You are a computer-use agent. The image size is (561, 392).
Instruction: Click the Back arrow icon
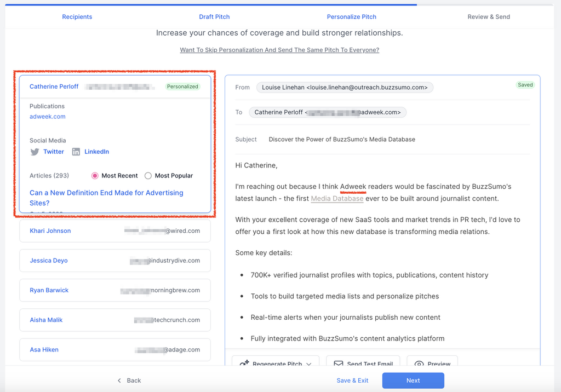pyautogui.click(x=119, y=381)
